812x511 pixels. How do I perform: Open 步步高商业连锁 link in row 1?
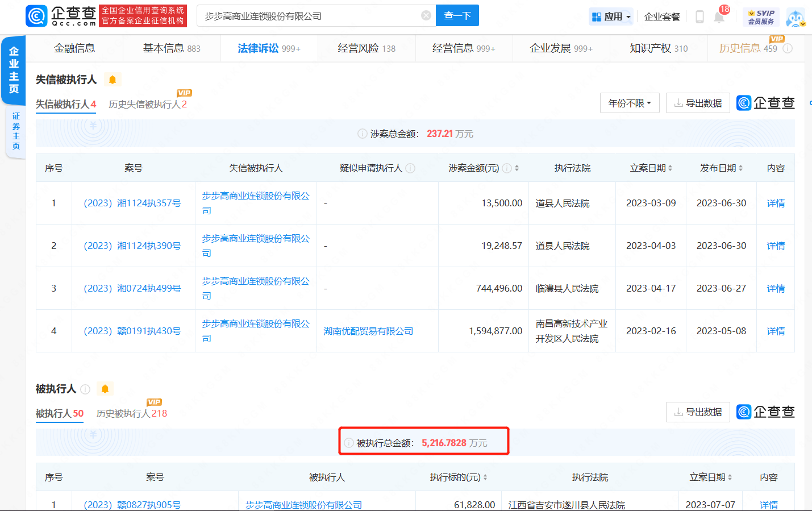point(256,203)
